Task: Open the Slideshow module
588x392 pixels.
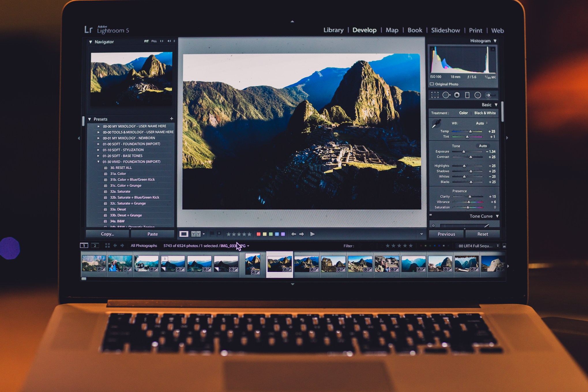Action: [x=445, y=30]
